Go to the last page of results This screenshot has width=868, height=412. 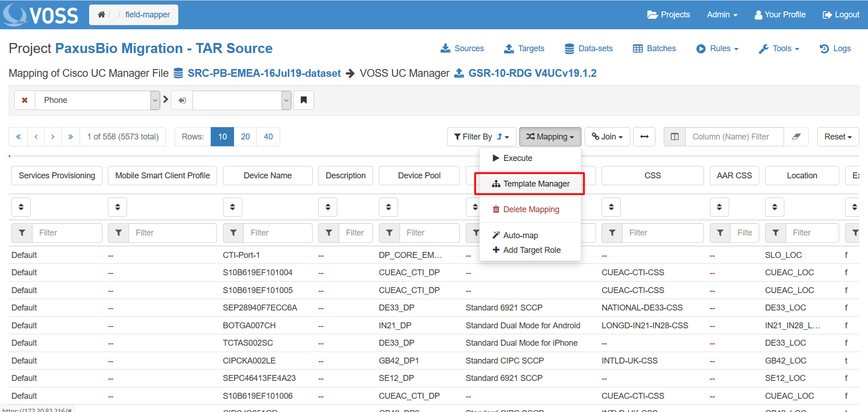click(70, 137)
